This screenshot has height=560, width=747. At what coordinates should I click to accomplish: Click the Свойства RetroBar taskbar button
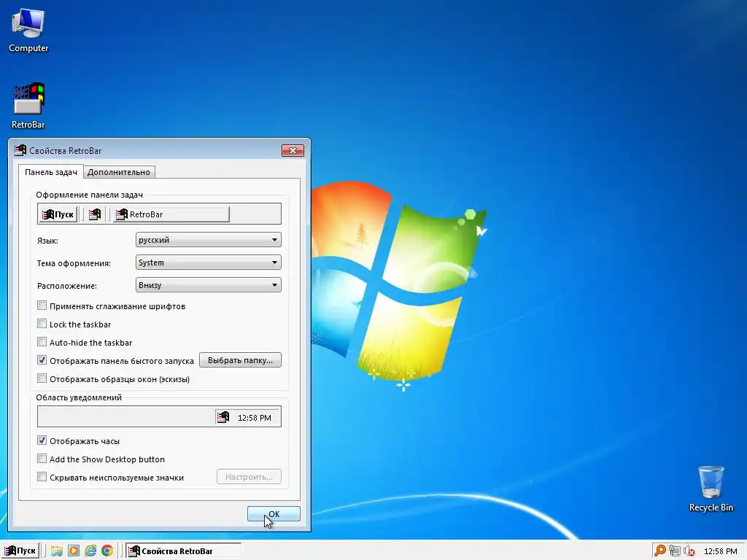click(183, 551)
